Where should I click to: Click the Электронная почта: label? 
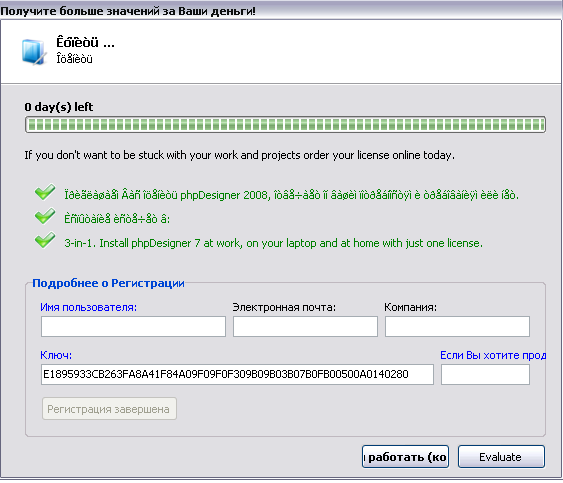(284, 307)
